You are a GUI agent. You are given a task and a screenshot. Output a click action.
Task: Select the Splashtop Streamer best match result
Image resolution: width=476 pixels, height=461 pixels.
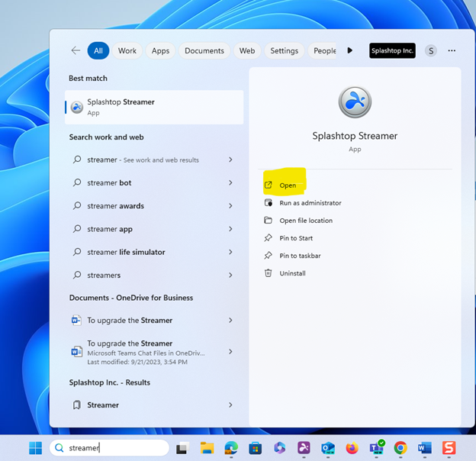tap(154, 107)
